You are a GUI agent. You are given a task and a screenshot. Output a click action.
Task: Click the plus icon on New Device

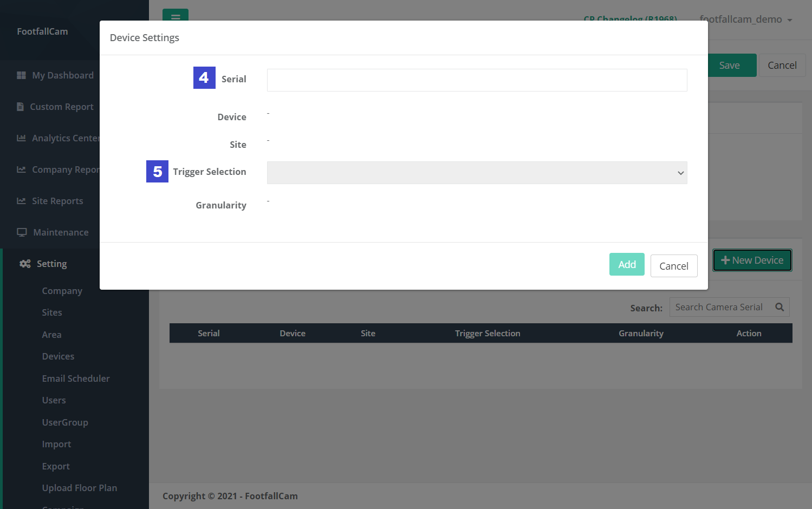point(725,260)
